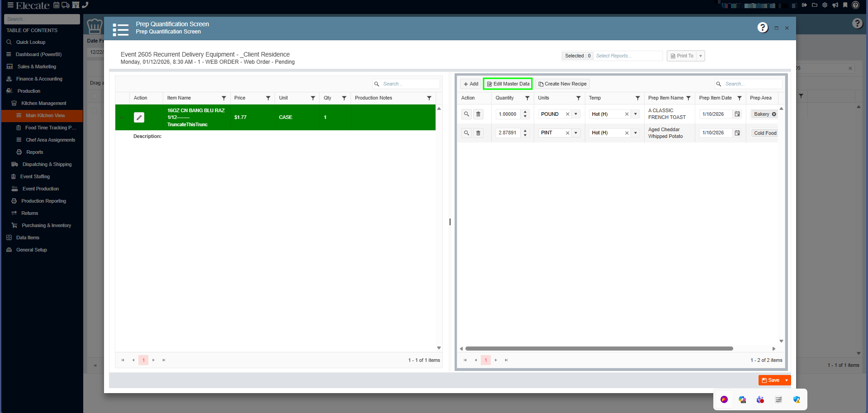Open the calendar picker for the first prep date
This screenshot has height=413, width=868.
(x=737, y=114)
